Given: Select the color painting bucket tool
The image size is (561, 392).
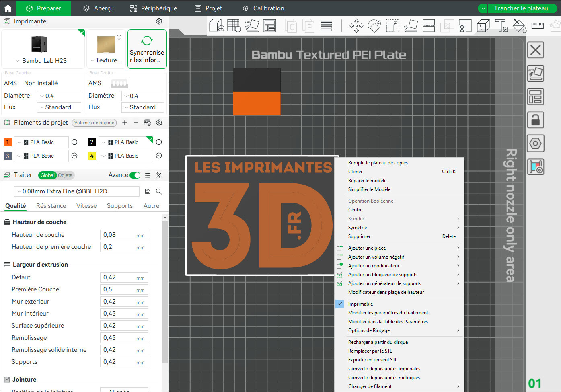Looking at the screenshot, I should [519, 26].
